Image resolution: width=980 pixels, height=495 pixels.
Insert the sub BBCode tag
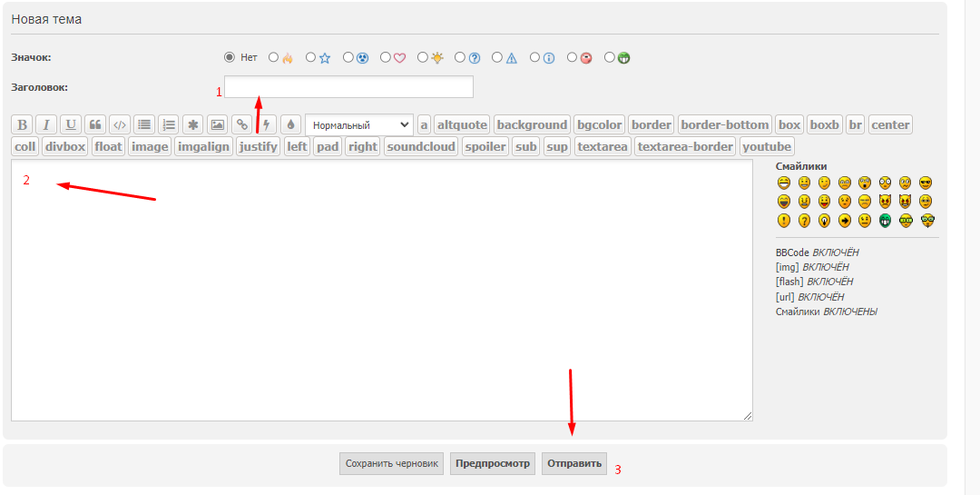pos(526,146)
